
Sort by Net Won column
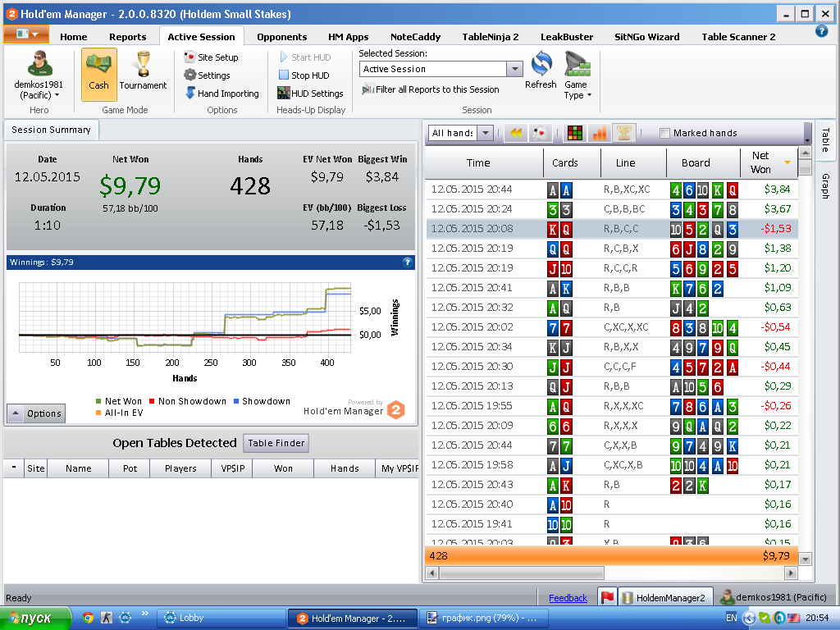(769, 163)
